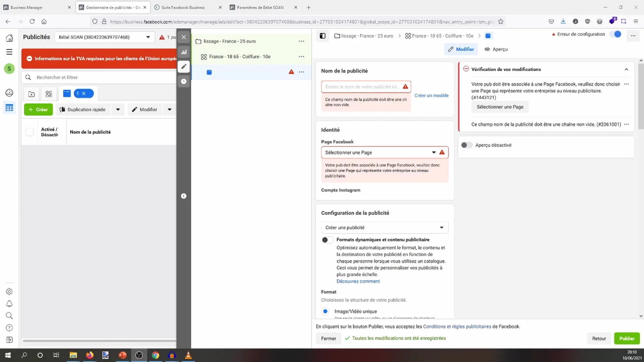Enable Formats dynamiques et contenu publicitaire toggle
This screenshot has width=644, height=362.
tap(327, 240)
